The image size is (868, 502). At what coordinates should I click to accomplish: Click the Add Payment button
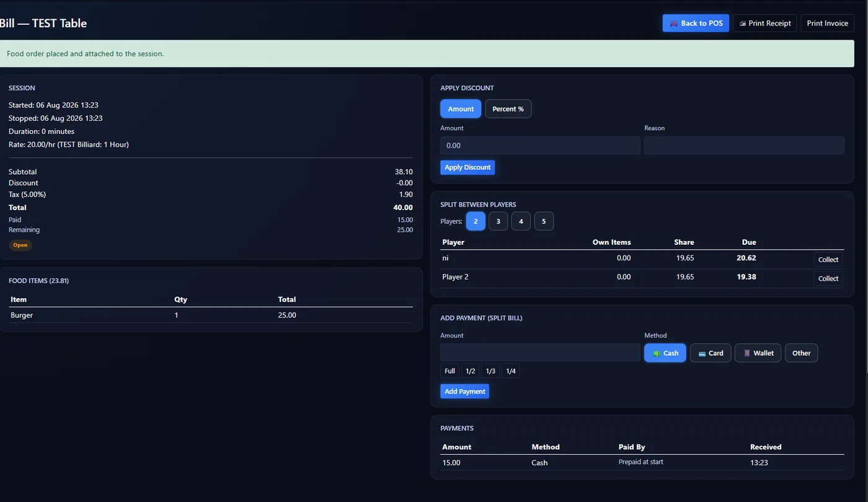(x=464, y=392)
